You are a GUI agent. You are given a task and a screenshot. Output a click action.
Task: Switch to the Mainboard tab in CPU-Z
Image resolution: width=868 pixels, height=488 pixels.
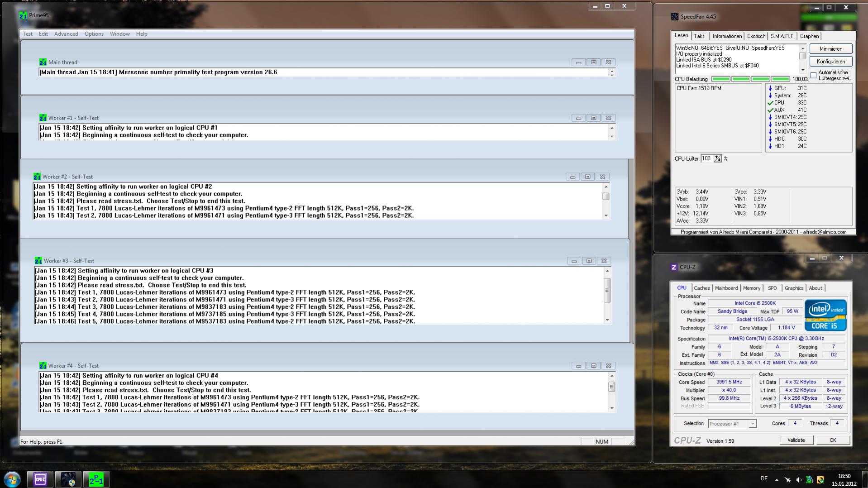click(x=726, y=288)
